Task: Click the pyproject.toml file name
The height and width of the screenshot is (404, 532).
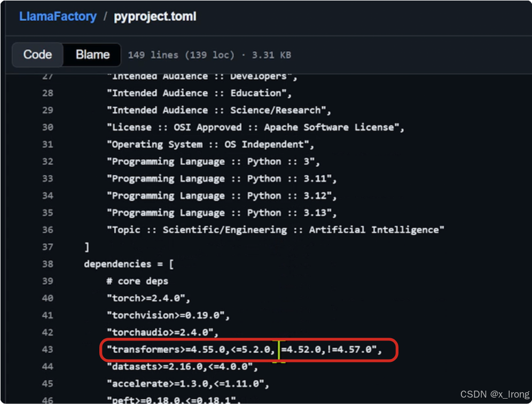Action: [155, 17]
